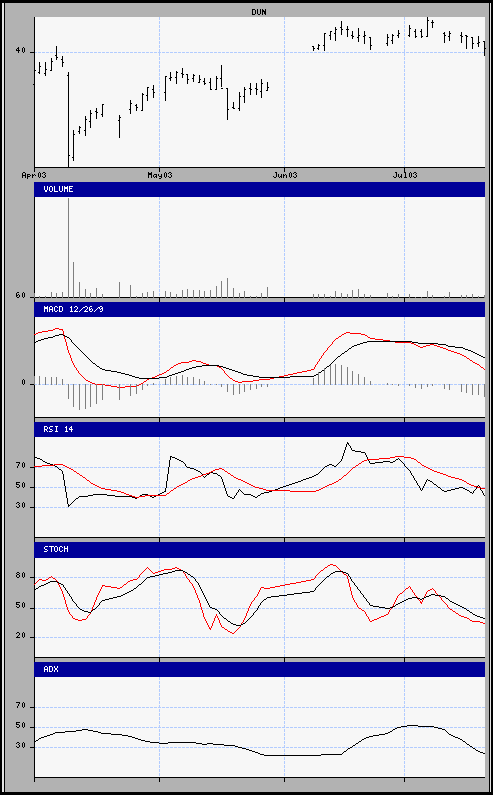Click the long price bar in early April
Screen dimensions: 493x795
coord(68,120)
